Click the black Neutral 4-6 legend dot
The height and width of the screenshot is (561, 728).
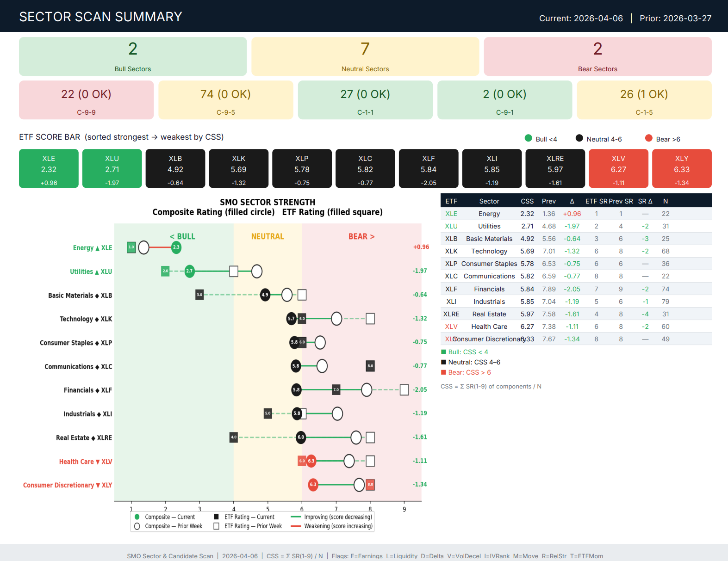(x=579, y=138)
